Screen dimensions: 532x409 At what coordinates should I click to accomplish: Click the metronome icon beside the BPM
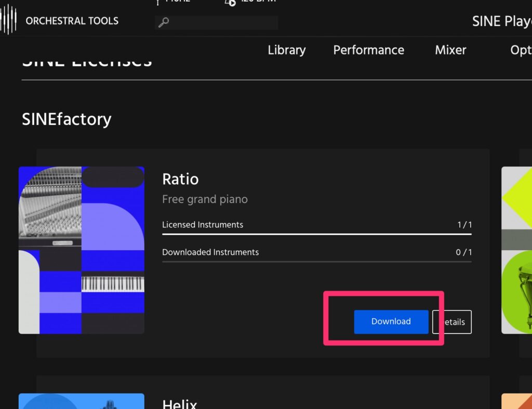pyautogui.click(x=230, y=2)
